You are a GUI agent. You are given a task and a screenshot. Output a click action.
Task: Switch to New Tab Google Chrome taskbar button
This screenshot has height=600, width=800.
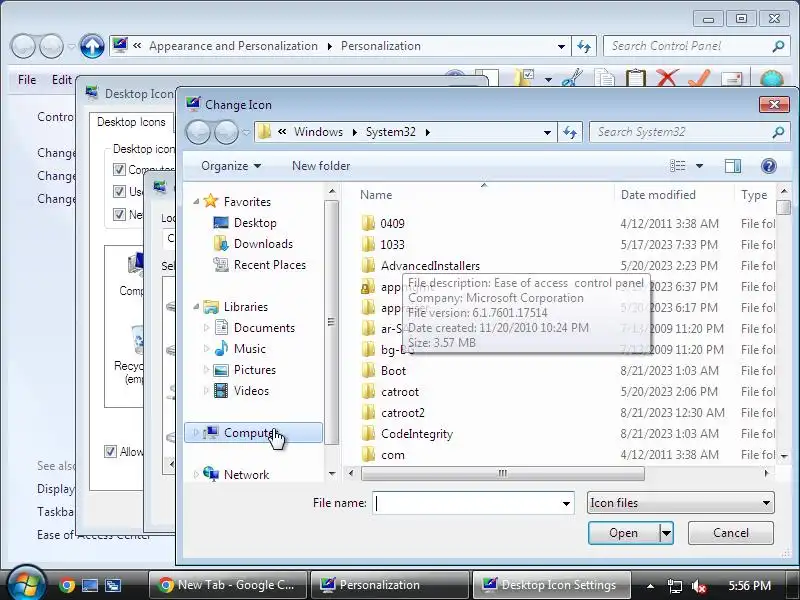pyautogui.click(x=228, y=585)
